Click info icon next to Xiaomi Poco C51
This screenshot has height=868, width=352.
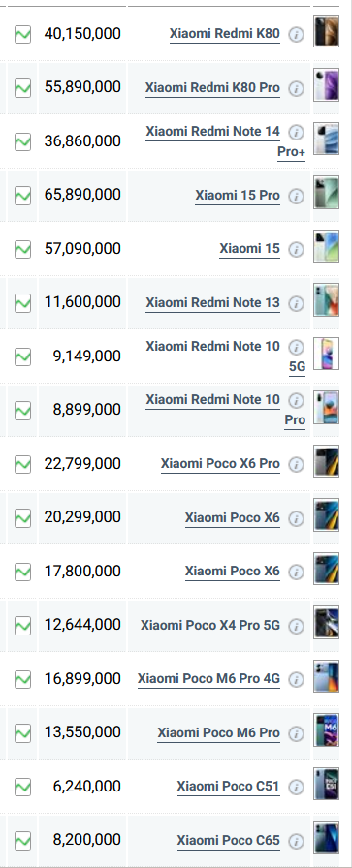(x=297, y=787)
